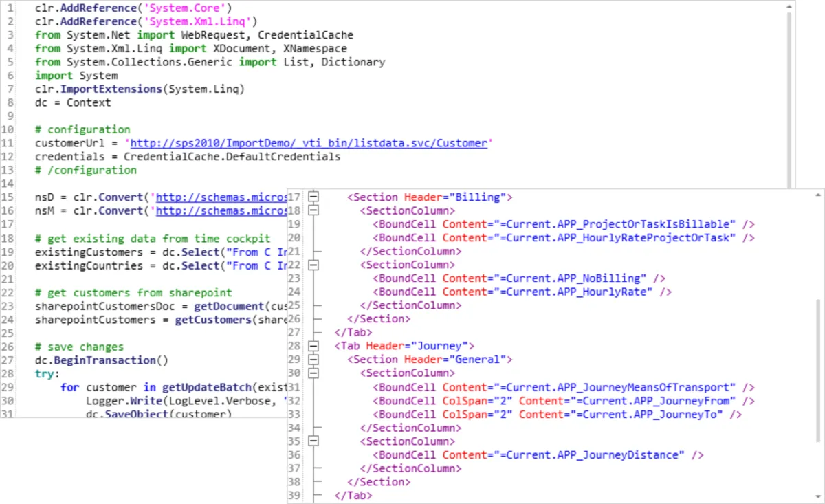
Task: Click the XML editor scroll-down arrow
Action: [818, 497]
